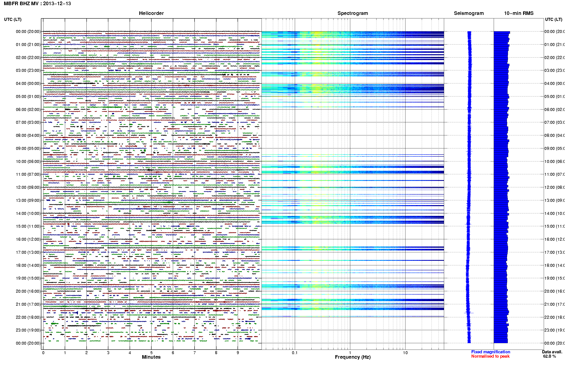Click the Minutes axis tick label 5
588x368 pixels.
(x=151, y=353)
